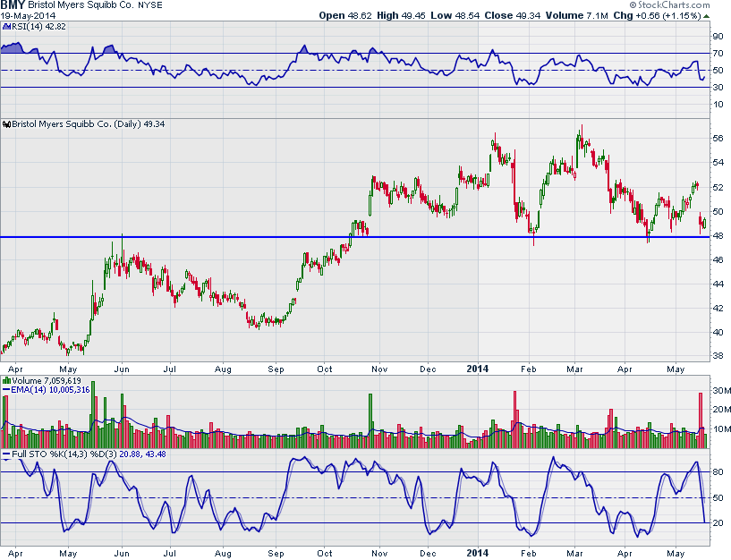Click the (Daily) 49.34 price legend text
Viewport: 731px width, 560px height.
coord(140,124)
